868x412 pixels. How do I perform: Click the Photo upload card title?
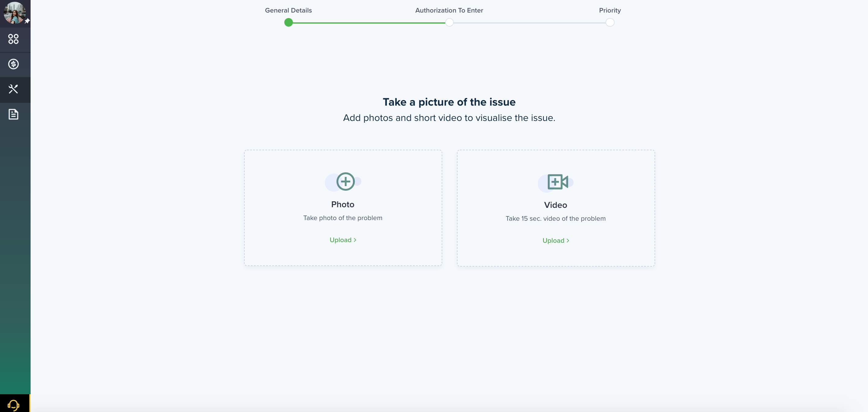point(343,204)
